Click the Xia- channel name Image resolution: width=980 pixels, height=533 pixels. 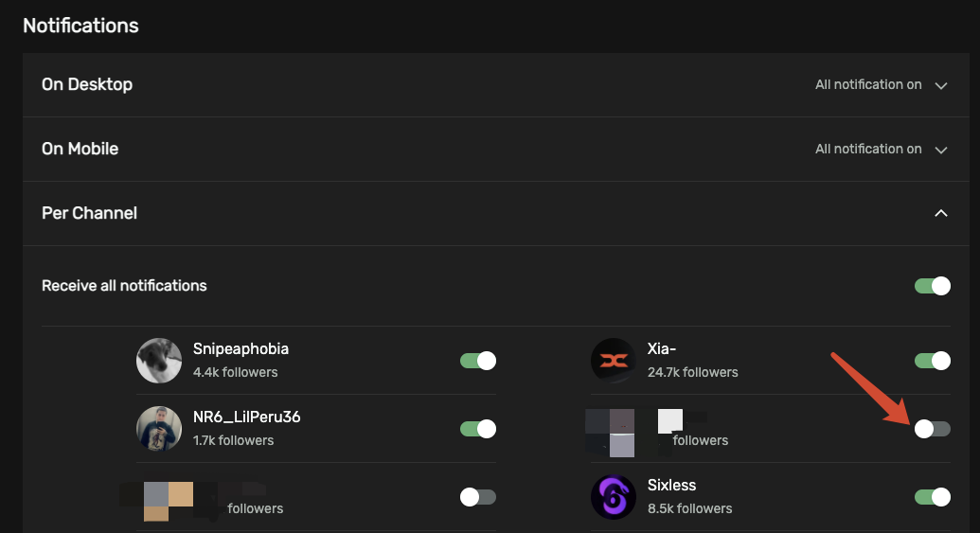(663, 349)
